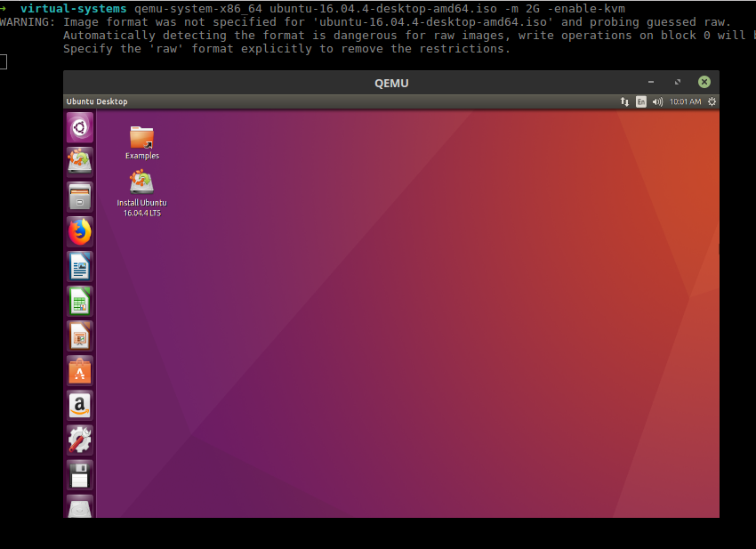The width and height of the screenshot is (756, 549).
Task: Click the 10:01 AM clock indicator
Action: [x=685, y=101]
